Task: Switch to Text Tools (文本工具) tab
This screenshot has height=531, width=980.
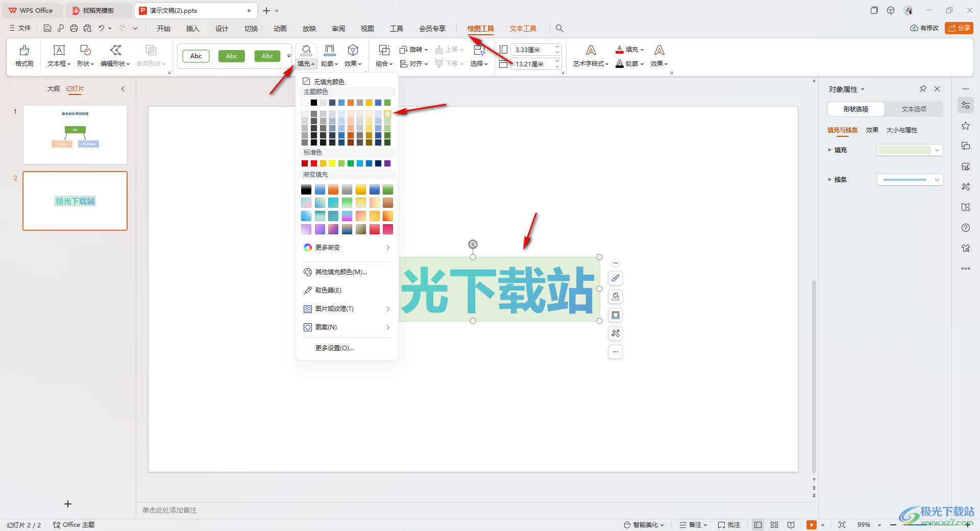Action: pyautogui.click(x=523, y=29)
